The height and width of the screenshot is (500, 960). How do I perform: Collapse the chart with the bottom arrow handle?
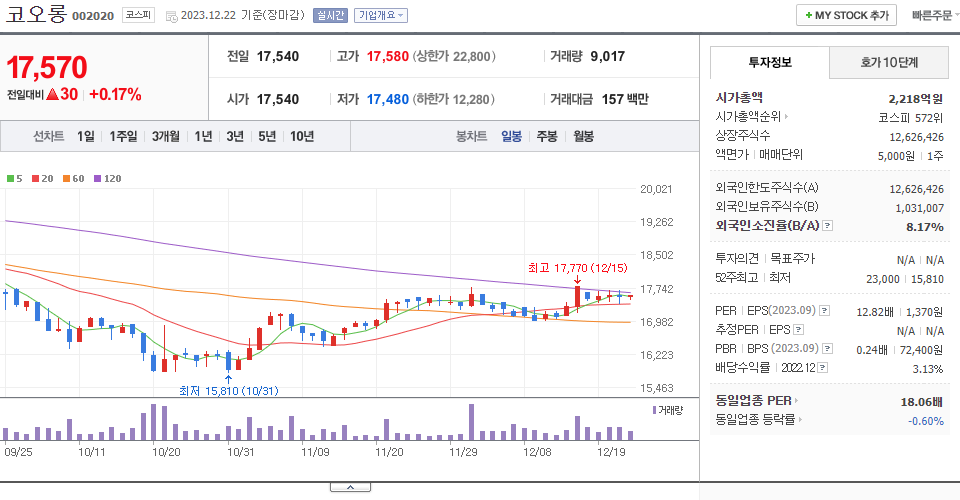(350, 487)
